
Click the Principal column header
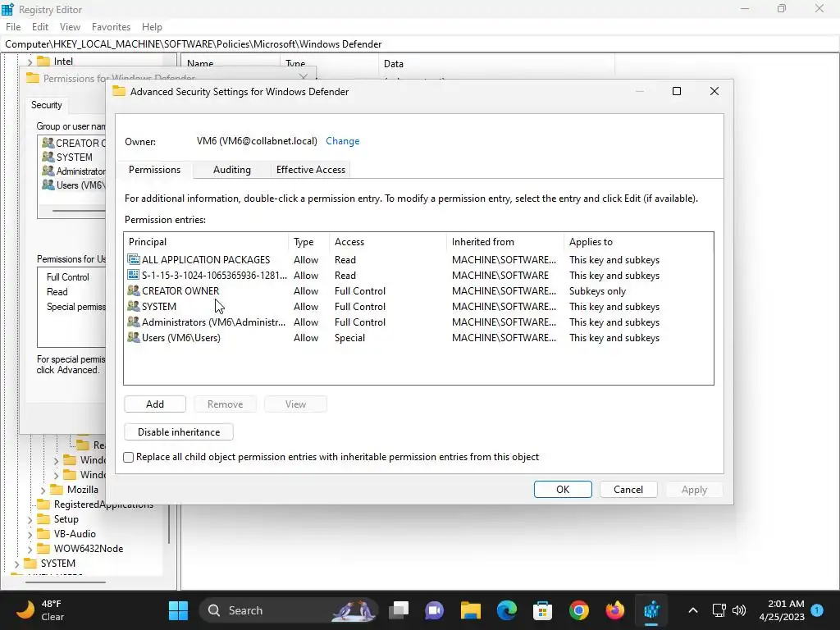[x=206, y=242]
